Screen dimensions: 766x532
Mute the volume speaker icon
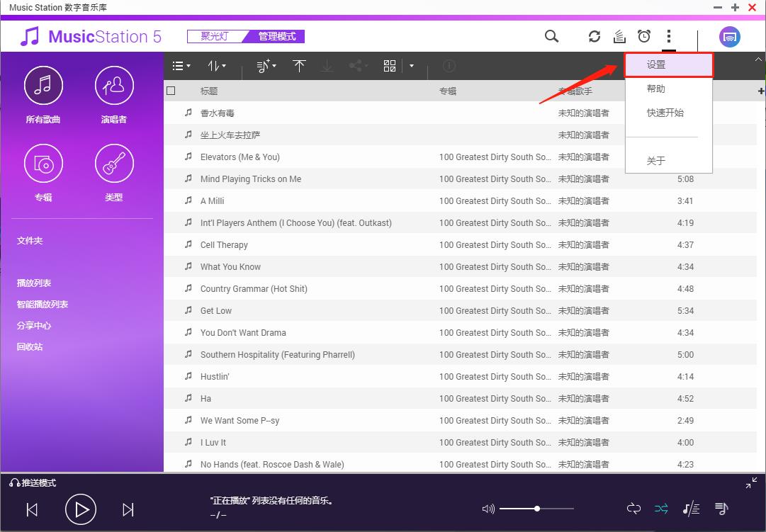click(488, 509)
